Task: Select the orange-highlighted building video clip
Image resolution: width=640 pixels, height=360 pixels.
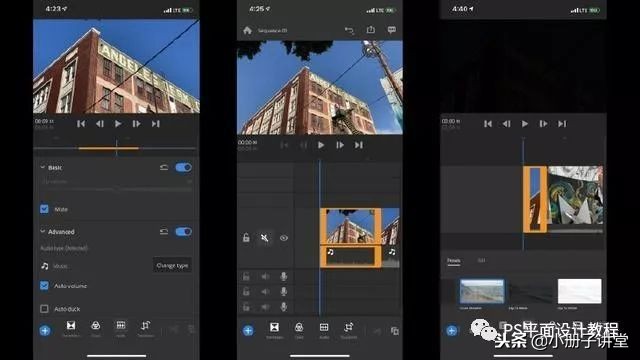Action: [x=351, y=227]
